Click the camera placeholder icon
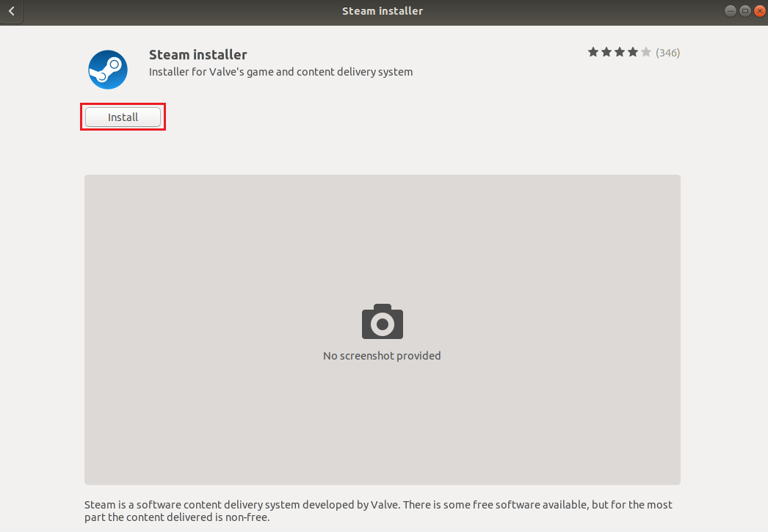Screen dimensions: 768x532 [x=382, y=321]
